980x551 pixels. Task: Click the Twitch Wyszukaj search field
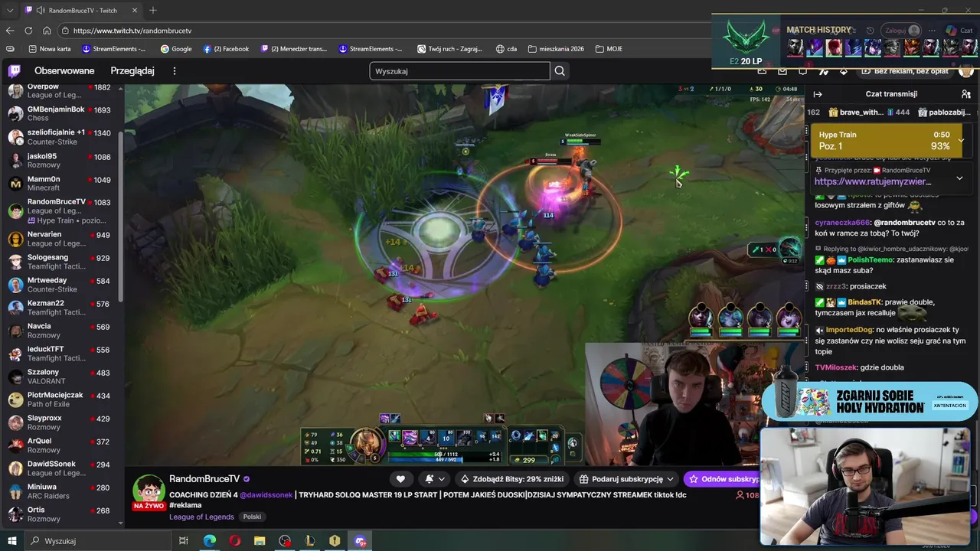click(x=459, y=71)
